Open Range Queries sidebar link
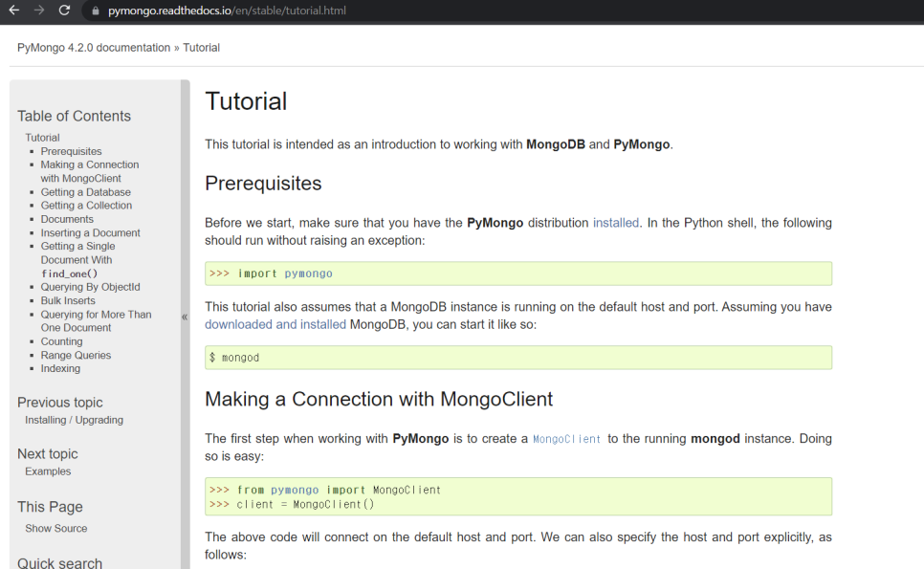Viewport: 924px width, 569px height. (x=76, y=355)
